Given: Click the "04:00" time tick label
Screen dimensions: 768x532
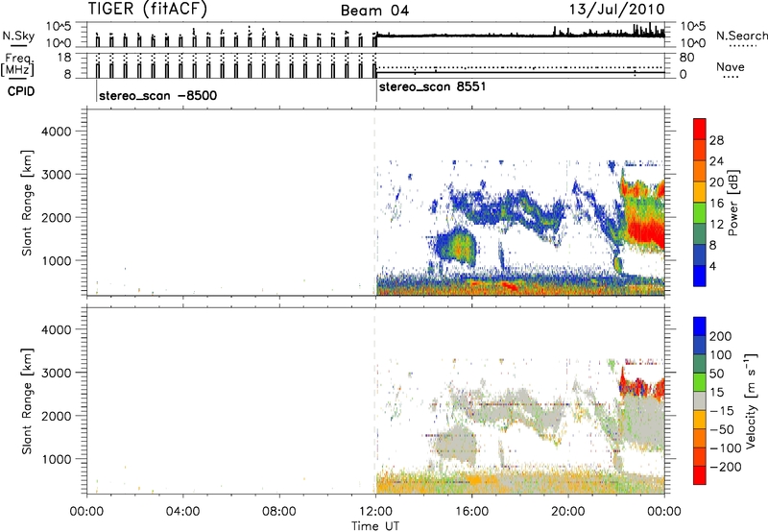Looking at the screenshot, I should [182, 512].
